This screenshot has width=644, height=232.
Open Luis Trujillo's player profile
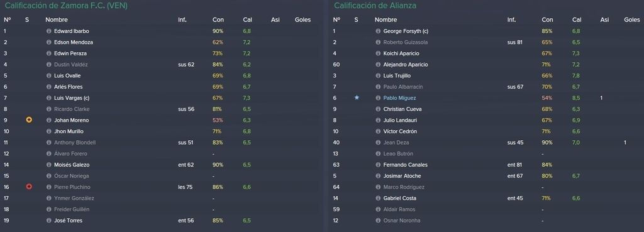[x=397, y=76]
